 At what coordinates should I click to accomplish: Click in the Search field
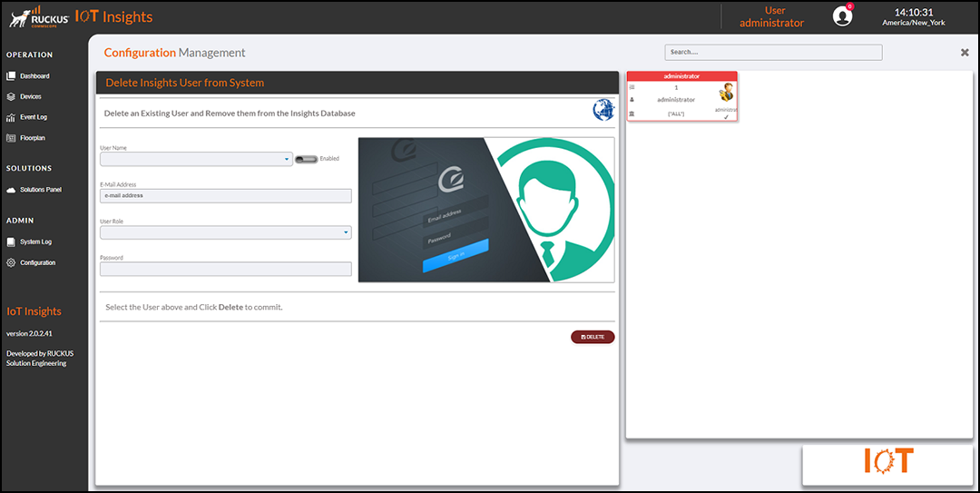coord(773,53)
